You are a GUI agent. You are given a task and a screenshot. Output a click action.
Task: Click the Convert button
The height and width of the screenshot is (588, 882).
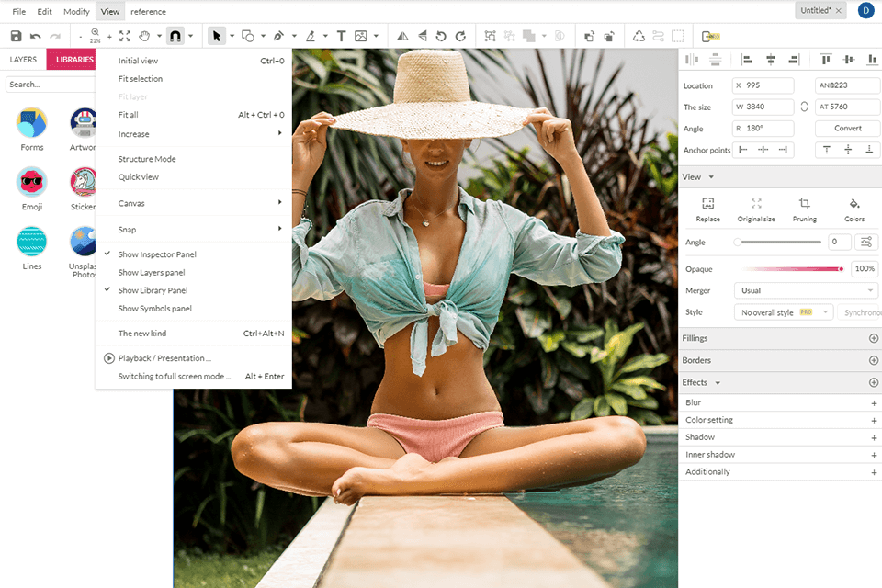click(x=847, y=129)
